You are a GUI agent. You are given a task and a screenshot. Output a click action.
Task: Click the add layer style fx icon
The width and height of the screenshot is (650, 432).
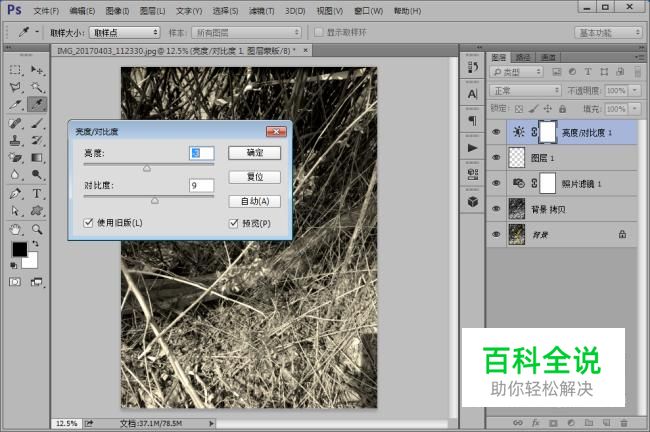[535, 423]
